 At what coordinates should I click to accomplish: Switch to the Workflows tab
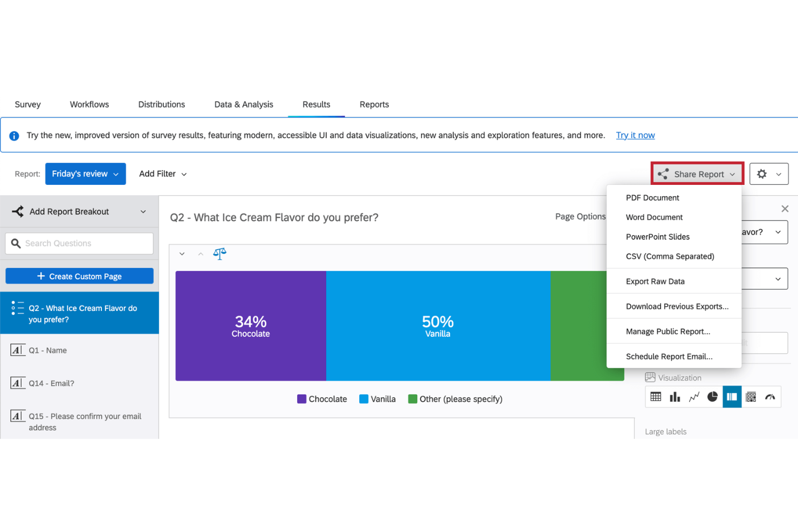[x=90, y=105]
